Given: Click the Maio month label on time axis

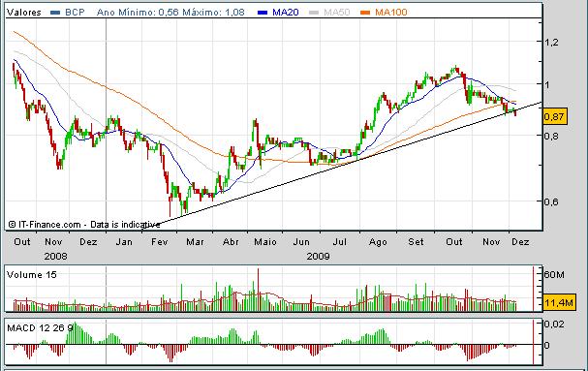Looking at the screenshot, I should coord(265,242).
